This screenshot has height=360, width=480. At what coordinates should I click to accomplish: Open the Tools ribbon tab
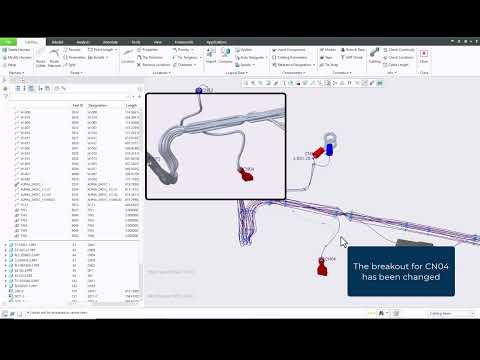pyautogui.click(x=136, y=42)
